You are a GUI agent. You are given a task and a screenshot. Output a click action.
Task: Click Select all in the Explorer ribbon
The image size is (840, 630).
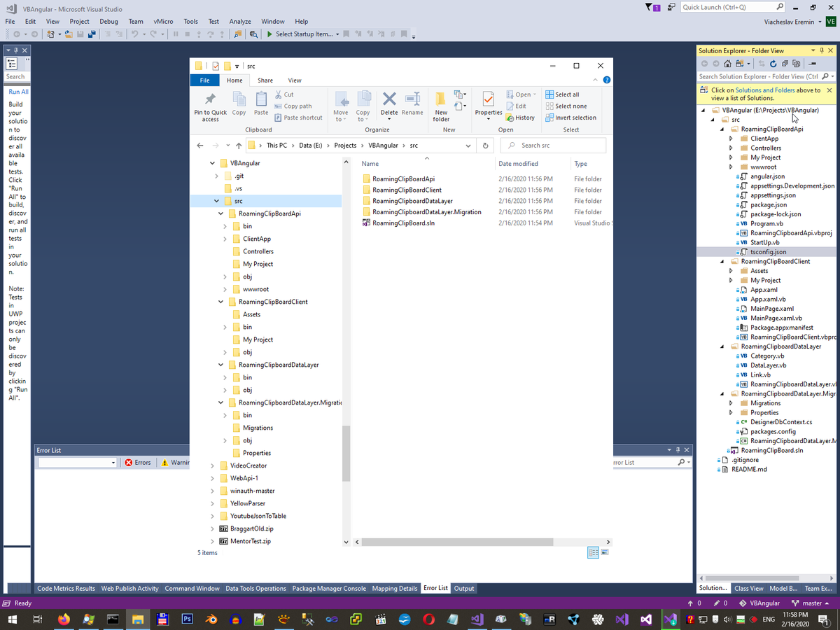click(562, 94)
